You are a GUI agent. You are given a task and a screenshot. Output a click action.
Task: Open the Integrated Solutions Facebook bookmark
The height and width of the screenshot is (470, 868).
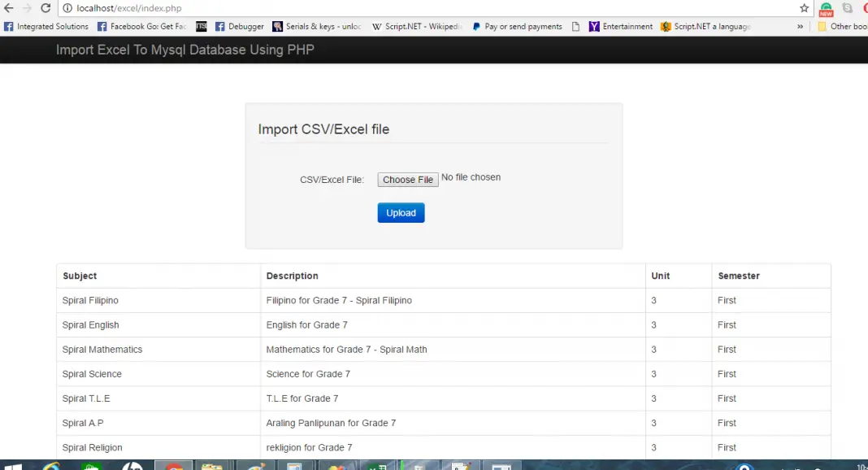pos(46,27)
